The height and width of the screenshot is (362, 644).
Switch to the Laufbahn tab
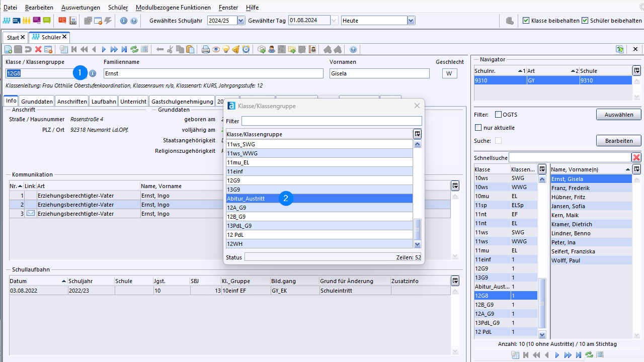103,101
